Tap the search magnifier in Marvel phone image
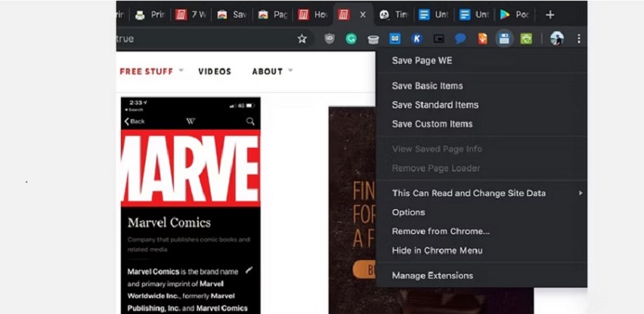 pyautogui.click(x=250, y=122)
